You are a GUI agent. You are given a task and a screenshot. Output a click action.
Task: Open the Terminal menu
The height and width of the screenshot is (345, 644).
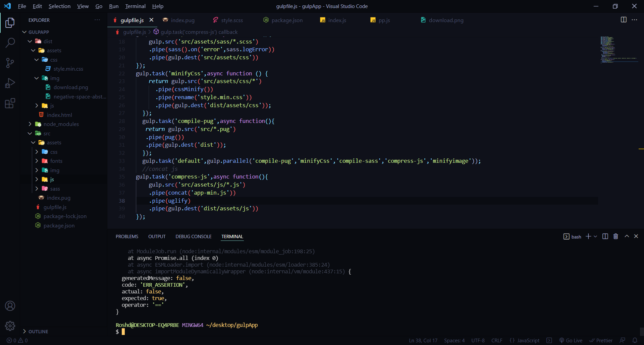tap(135, 6)
